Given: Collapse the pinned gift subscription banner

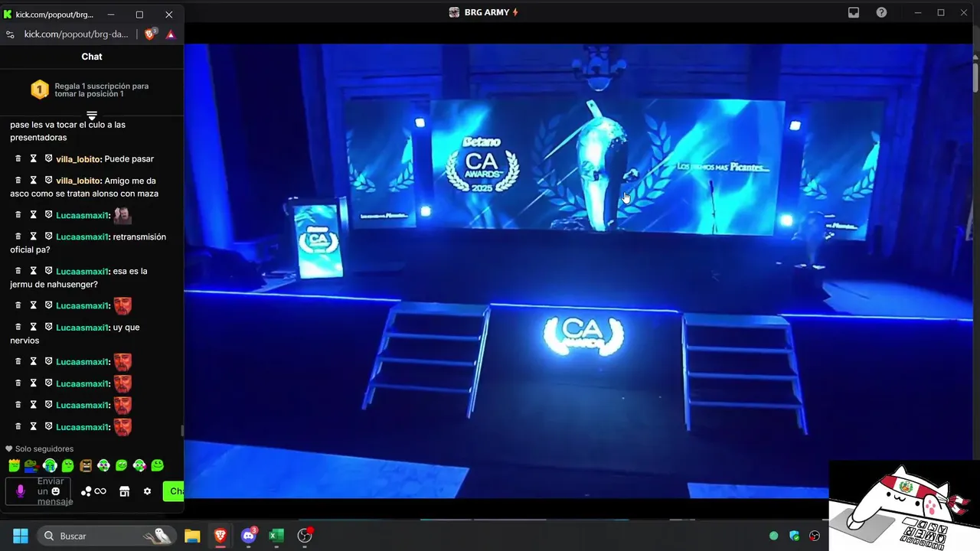Looking at the screenshot, I should 92,116.
